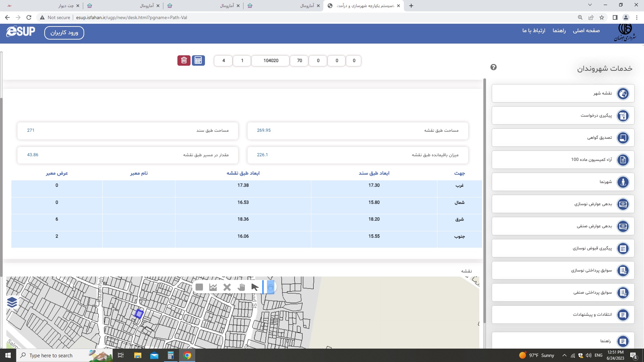Choose the area chart map tool

(x=213, y=287)
